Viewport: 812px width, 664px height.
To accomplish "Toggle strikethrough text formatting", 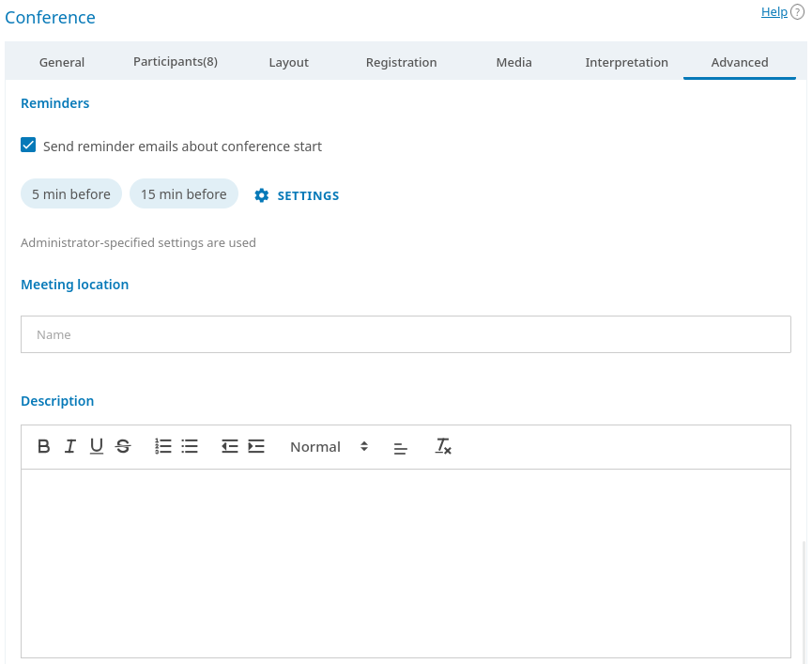I will (123, 447).
